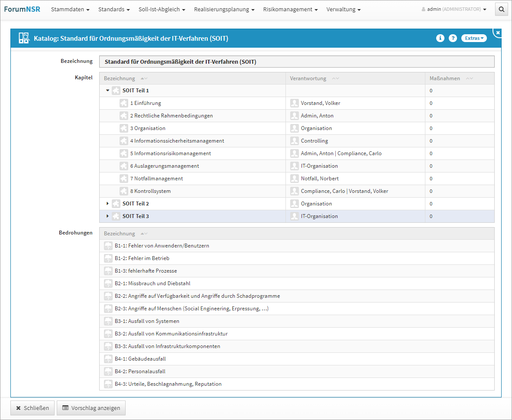The image size is (512, 420).
Task: Open the Extras dropdown
Action: point(473,38)
